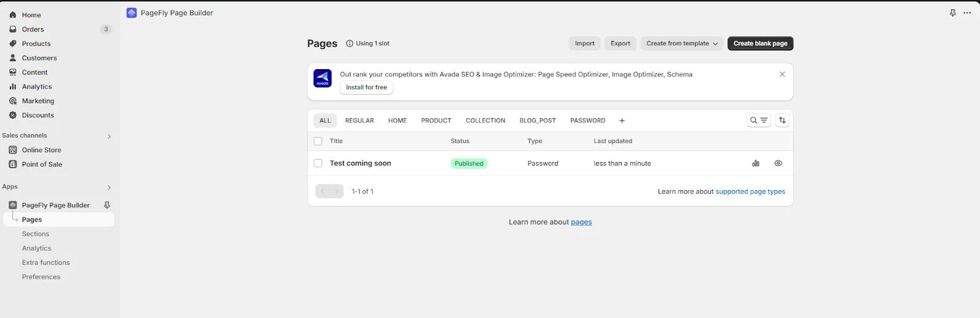Click the Using 1 slot info icon
The width and height of the screenshot is (980, 318).
click(350, 43)
